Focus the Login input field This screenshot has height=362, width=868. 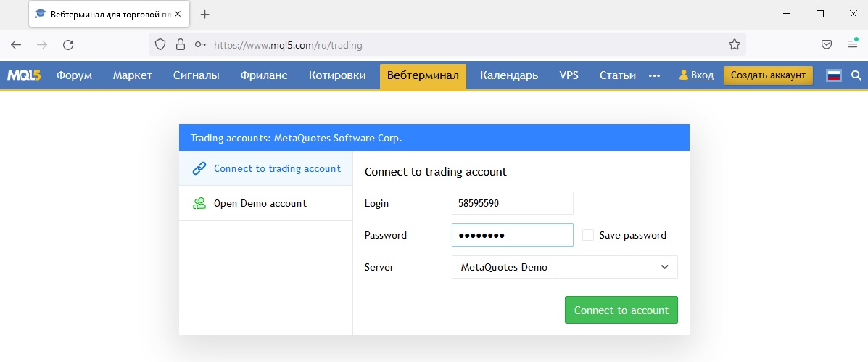513,203
